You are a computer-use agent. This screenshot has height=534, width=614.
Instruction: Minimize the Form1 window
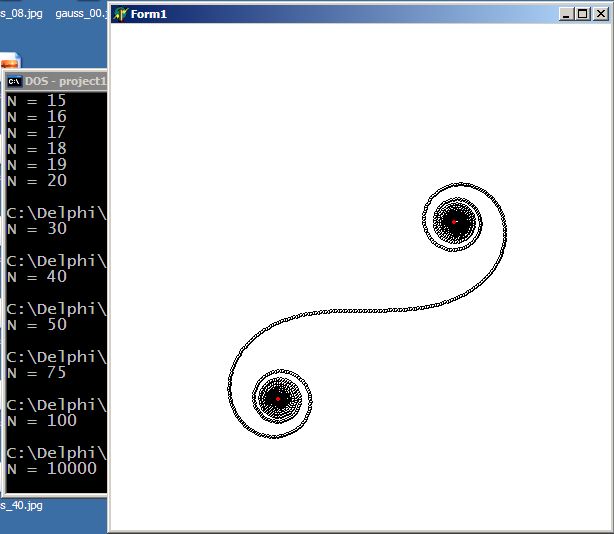(x=567, y=14)
